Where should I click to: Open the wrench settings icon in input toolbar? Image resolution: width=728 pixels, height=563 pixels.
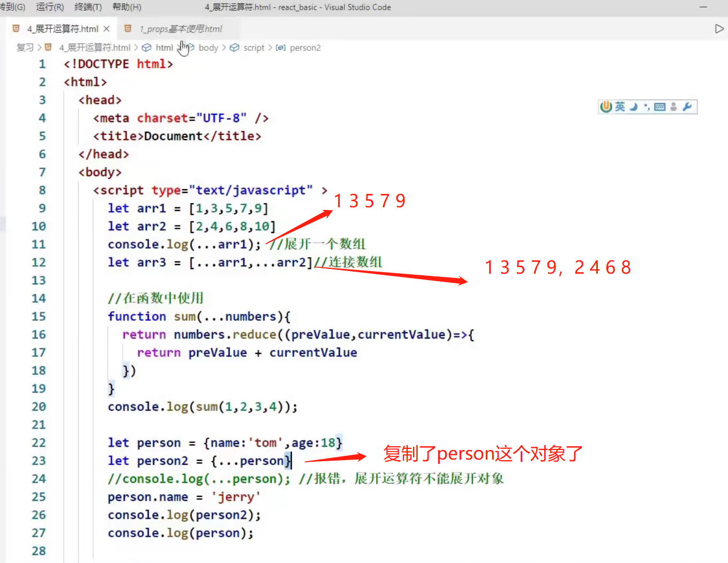pyautogui.click(x=688, y=107)
